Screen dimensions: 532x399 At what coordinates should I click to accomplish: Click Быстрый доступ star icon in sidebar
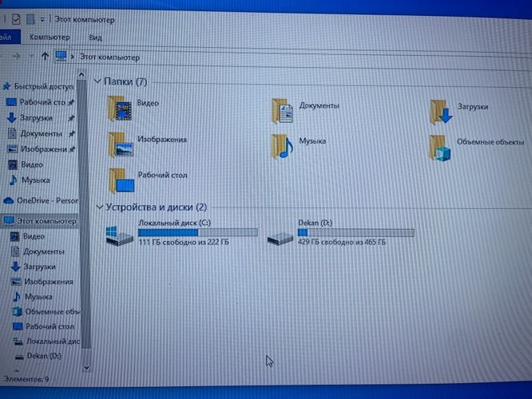click(6, 86)
